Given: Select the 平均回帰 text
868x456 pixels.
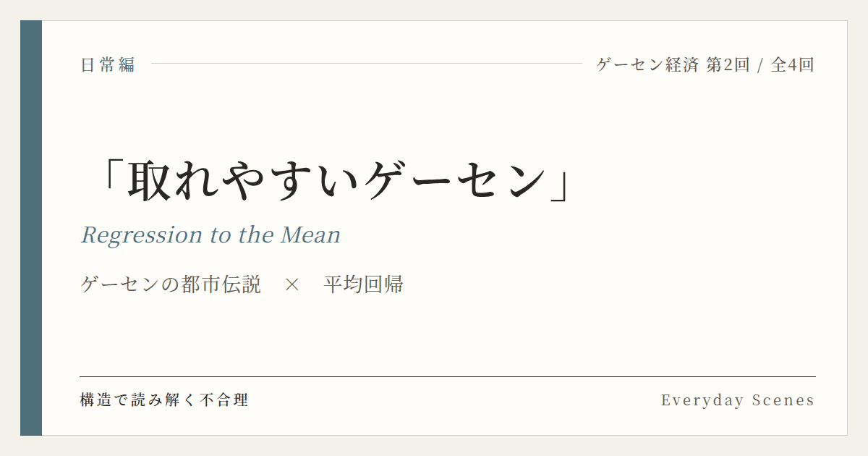Looking at the screenshot, I should [363, 284].
